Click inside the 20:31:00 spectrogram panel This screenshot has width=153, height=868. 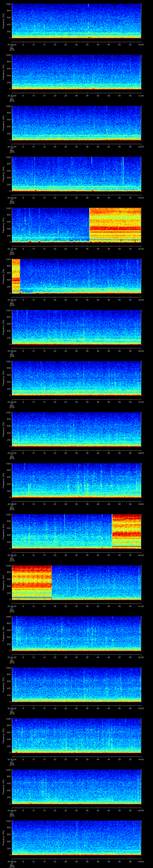76,123
